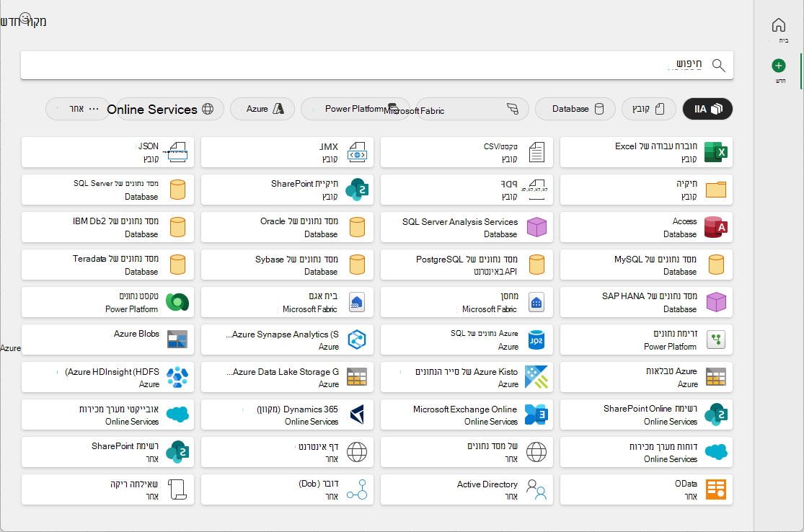Select the OData orange grid icon
The image size is (804, 532).
coord(716,489)
